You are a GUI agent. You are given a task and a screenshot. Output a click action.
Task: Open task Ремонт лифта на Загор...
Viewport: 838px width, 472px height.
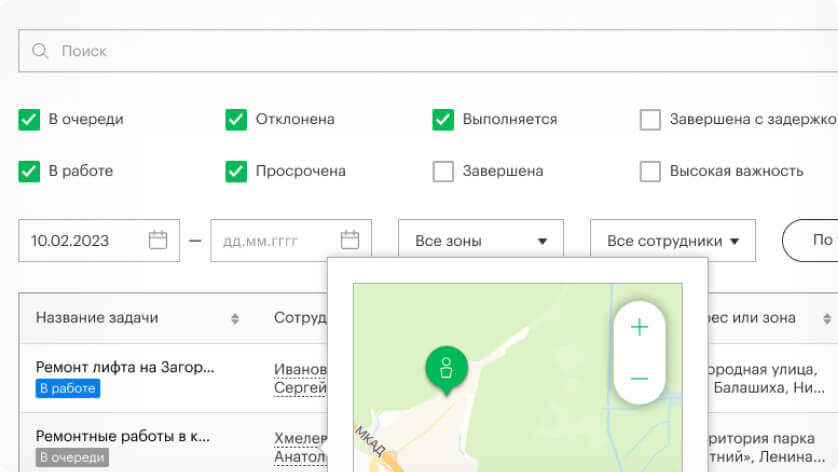point(125,367)
